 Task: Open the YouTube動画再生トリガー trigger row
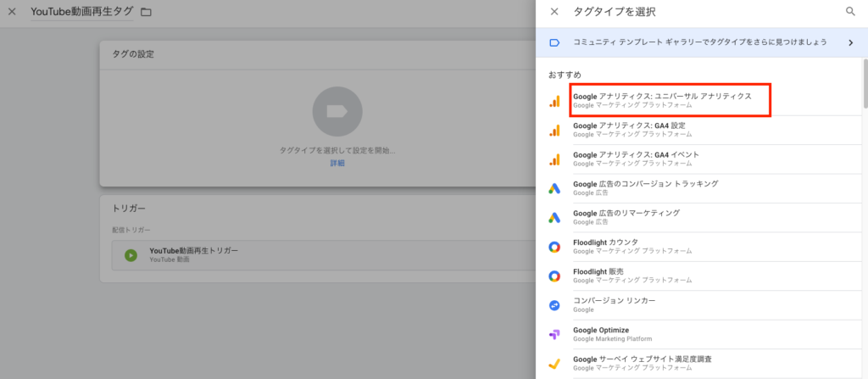pos(324,255)
